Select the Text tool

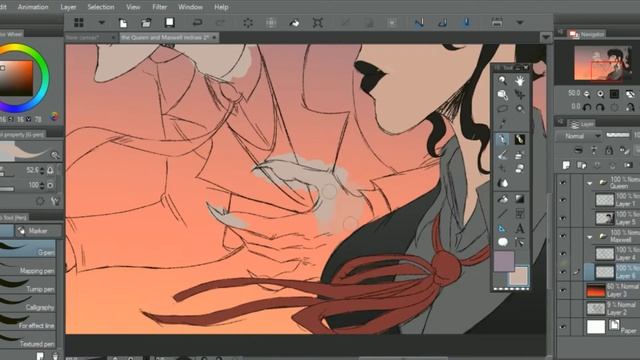point(520,229)
